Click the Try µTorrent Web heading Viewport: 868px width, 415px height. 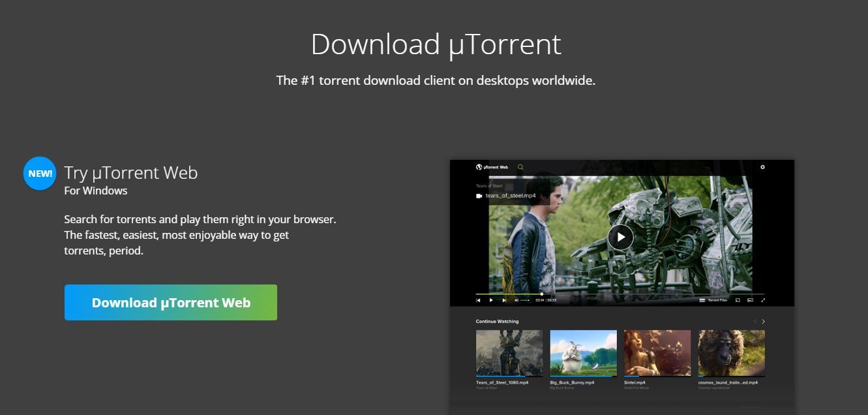[x=131, y=173]
